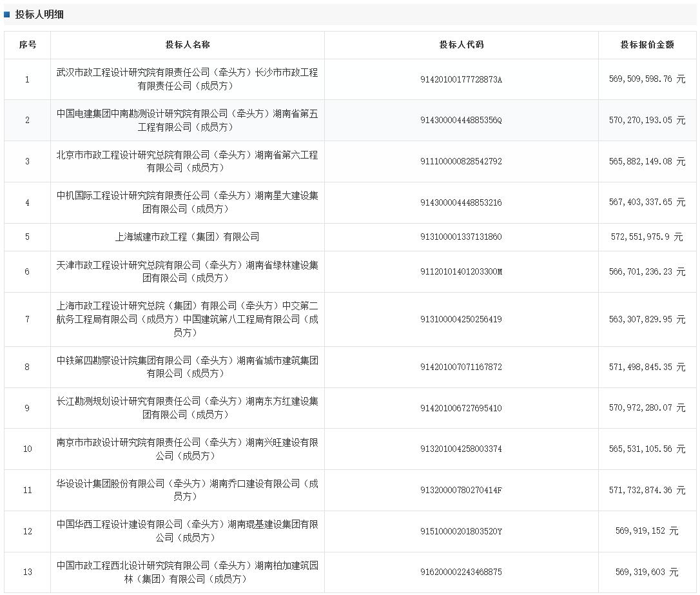Click the 投标人代码 column header
The width and height of the screenshot is (700, 595).
461,44
